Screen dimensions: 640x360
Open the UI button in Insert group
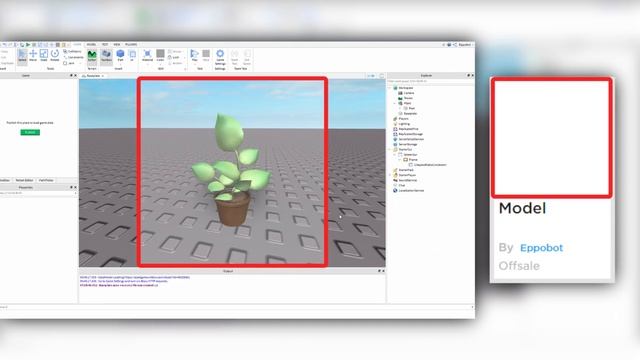[132, 56]
